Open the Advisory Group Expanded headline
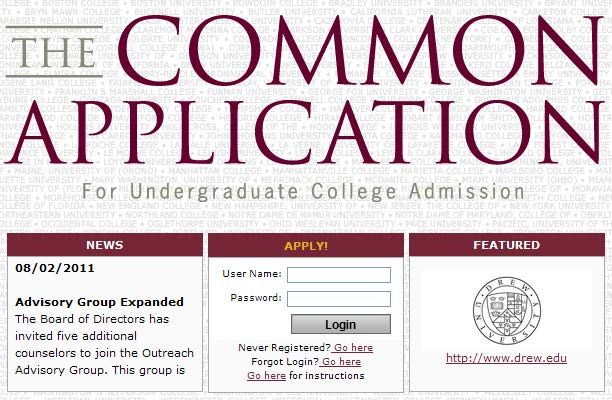This screenshot has width=612, height=400. (100, 302)
